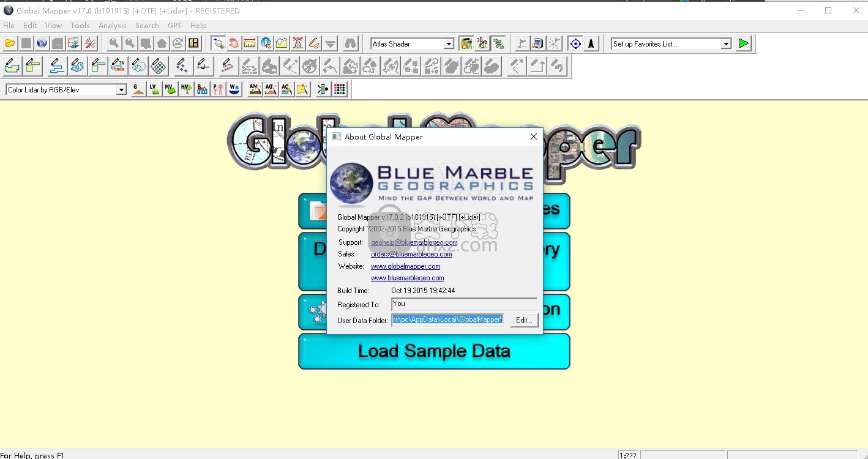Click the User Data Folder path field

point(448,320)
